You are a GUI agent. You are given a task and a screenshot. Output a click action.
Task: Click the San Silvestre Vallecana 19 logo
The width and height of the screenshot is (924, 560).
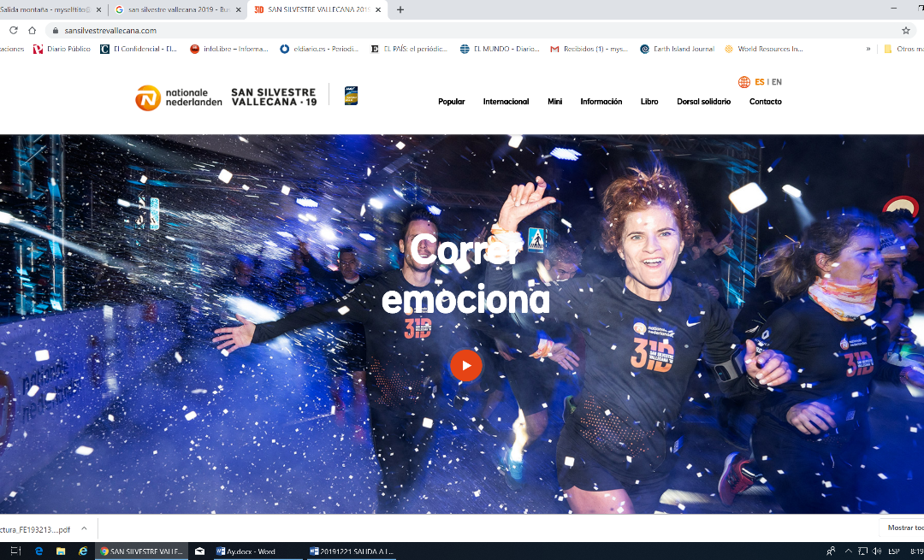coord(274,97)
